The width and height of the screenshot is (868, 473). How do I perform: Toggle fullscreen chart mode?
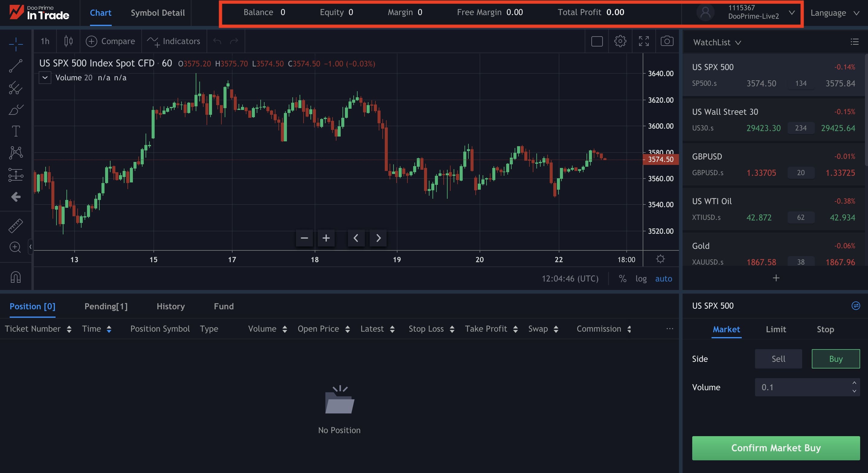[644, 41]
